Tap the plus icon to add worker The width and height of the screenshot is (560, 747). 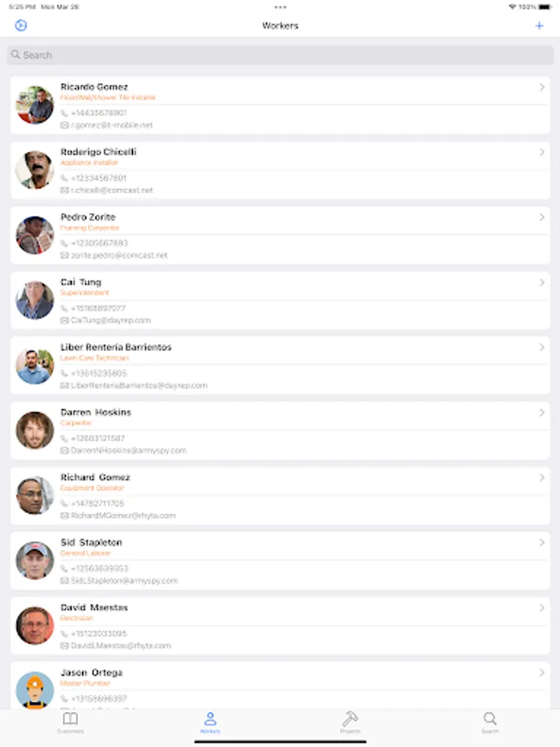(x=539, y=26)
